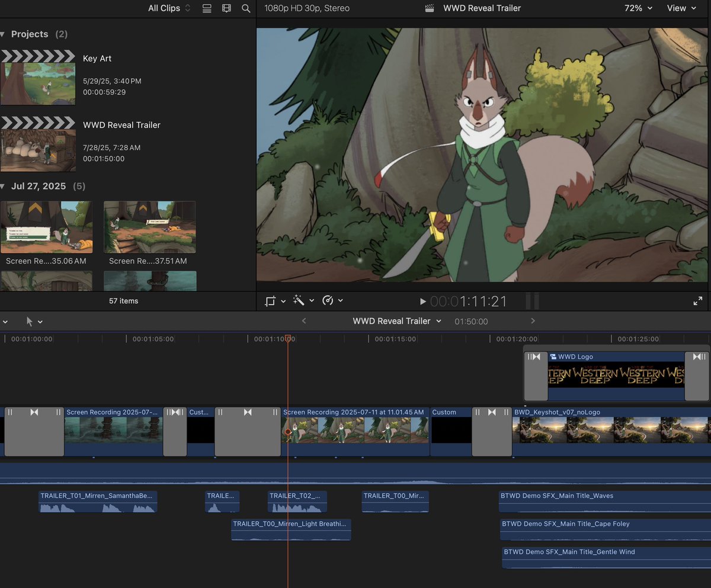This screenshot has width=711, height=588.
Task: Toggle the filmstrip view icon in browser
Action: click(226, 8)
